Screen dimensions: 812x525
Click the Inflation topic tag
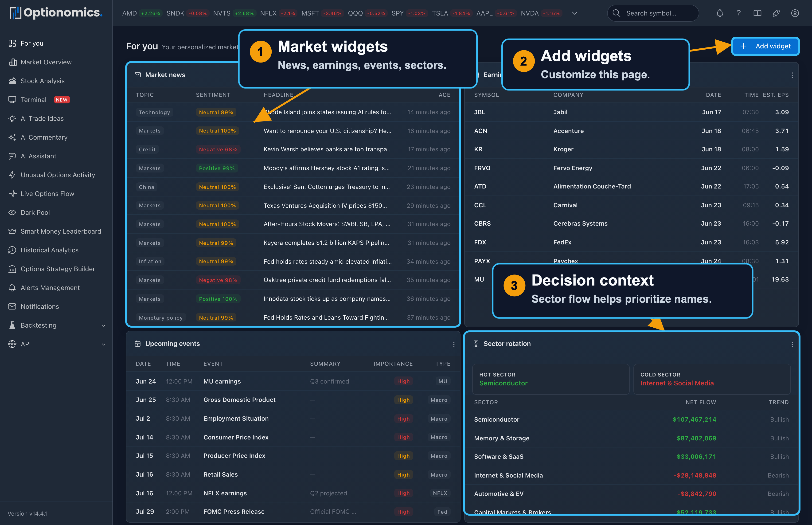150,262
